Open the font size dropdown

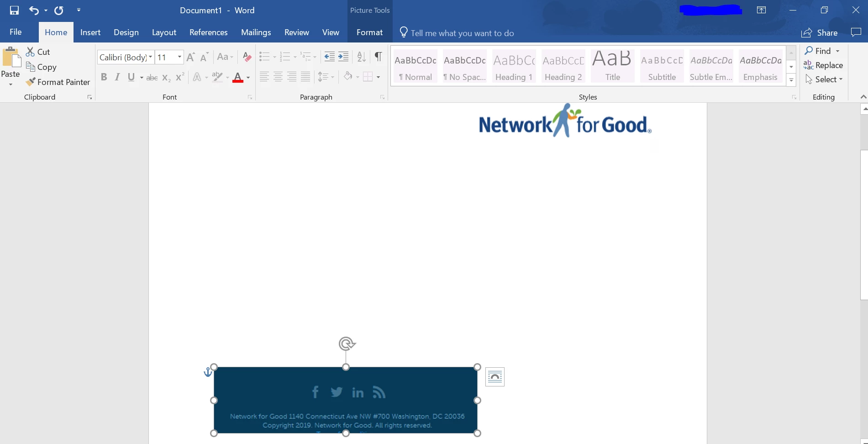click(x=179, y=57)
